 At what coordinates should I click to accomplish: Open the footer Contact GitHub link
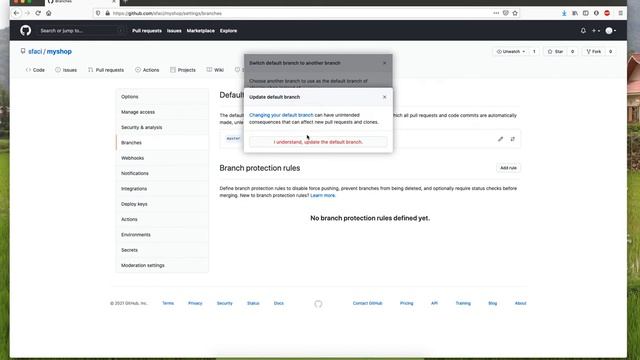tap(367, 303)
